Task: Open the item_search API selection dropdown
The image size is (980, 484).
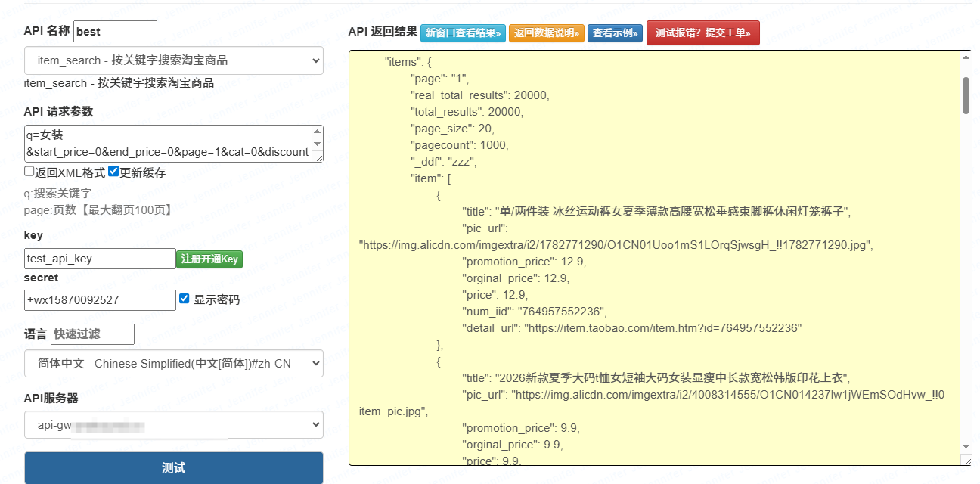Action: click(174, 60)
